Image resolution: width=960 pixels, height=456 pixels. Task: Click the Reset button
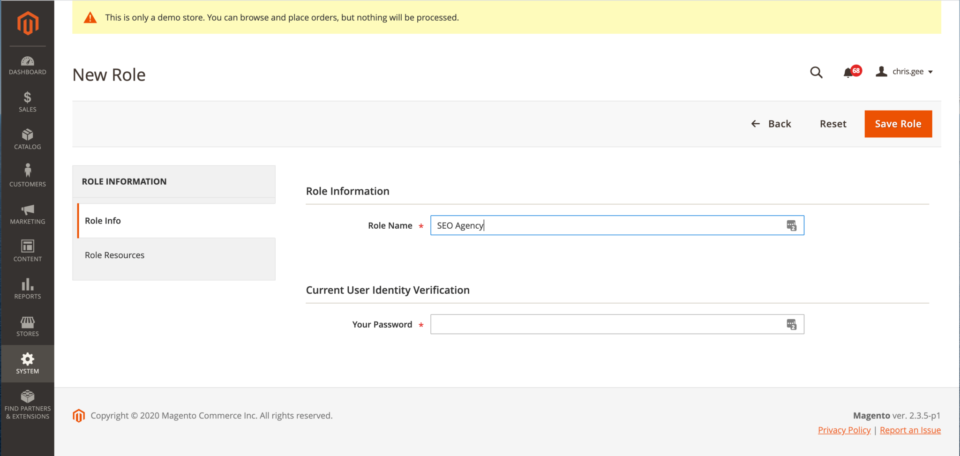[x=833, y=124]
